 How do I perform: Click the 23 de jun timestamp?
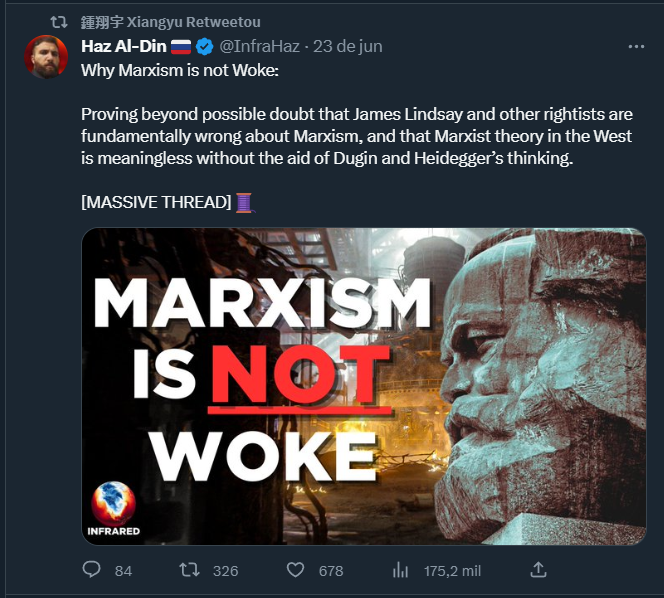pos(348,46)
